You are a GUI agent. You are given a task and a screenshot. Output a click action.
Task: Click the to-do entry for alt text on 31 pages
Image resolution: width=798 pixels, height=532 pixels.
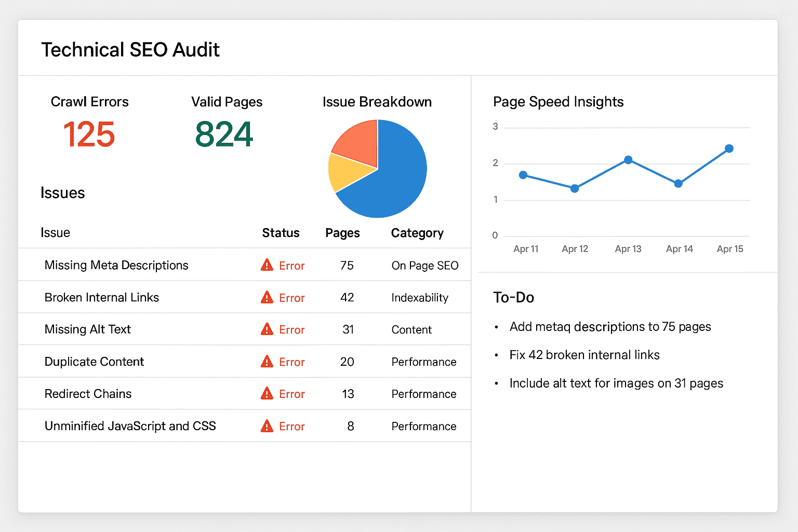(x=616, y=383)
